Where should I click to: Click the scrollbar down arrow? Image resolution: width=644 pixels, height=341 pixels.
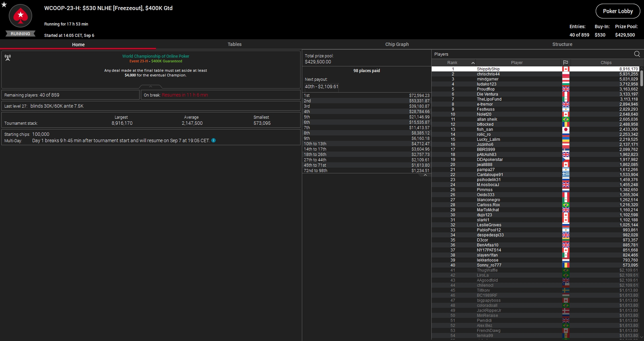642,337
